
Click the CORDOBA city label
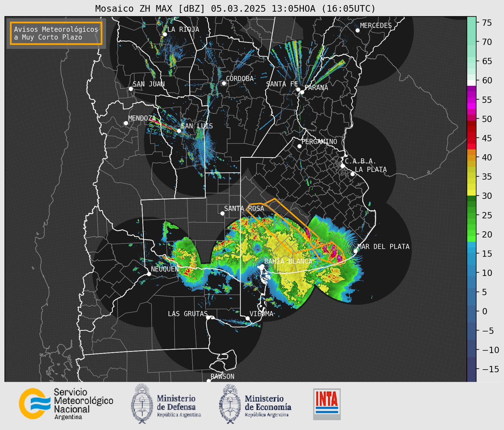tap(240, 79)
